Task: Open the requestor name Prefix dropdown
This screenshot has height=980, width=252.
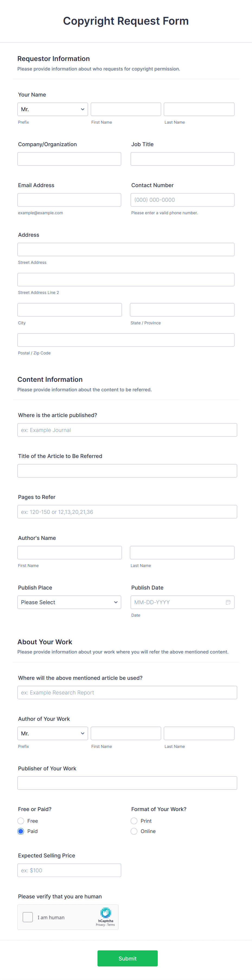Action: click(x=53, y=109)
